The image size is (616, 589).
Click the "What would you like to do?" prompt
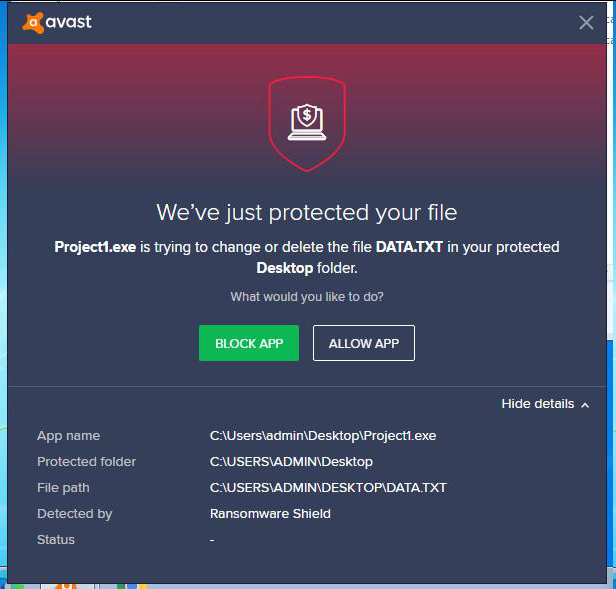[x=307, y=297]
